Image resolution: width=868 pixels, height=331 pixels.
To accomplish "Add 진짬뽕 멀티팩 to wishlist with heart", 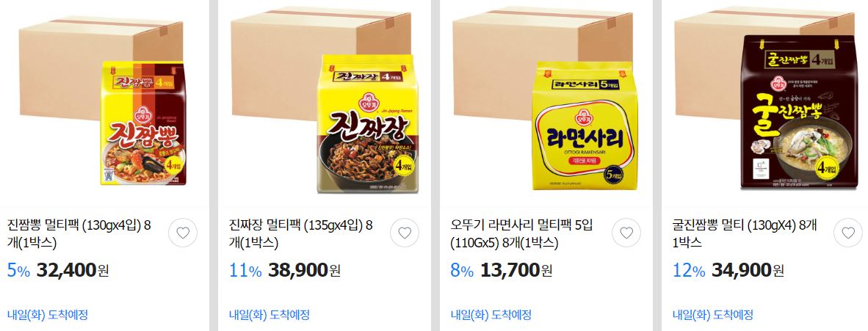I will click(183, 233).
